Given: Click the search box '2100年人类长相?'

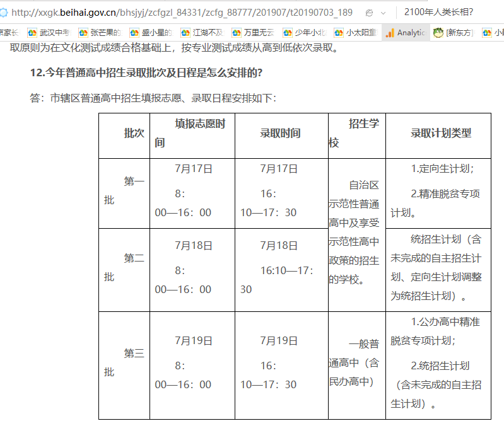Looking at the screenshot, I should point(438,12).
